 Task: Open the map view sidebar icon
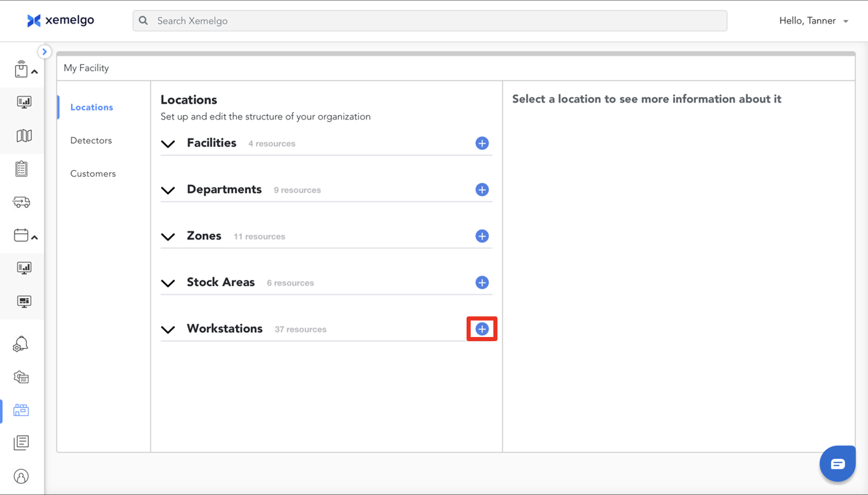pyautogui.click(x=24, y=136)
